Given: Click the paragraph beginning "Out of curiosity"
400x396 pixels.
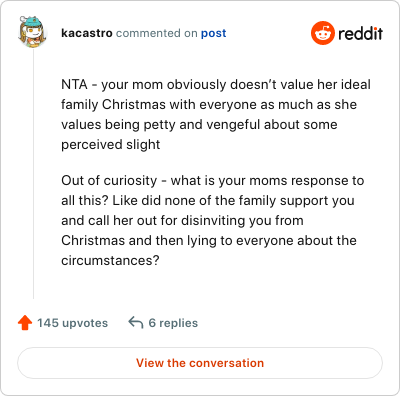Looking at the screenshot, I should pos(213,220).
